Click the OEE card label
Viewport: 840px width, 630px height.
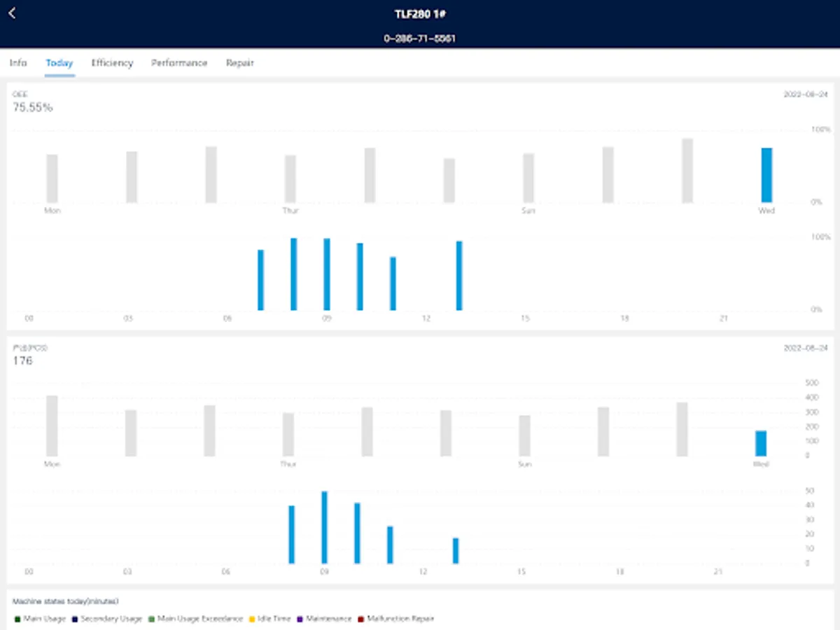20,94
